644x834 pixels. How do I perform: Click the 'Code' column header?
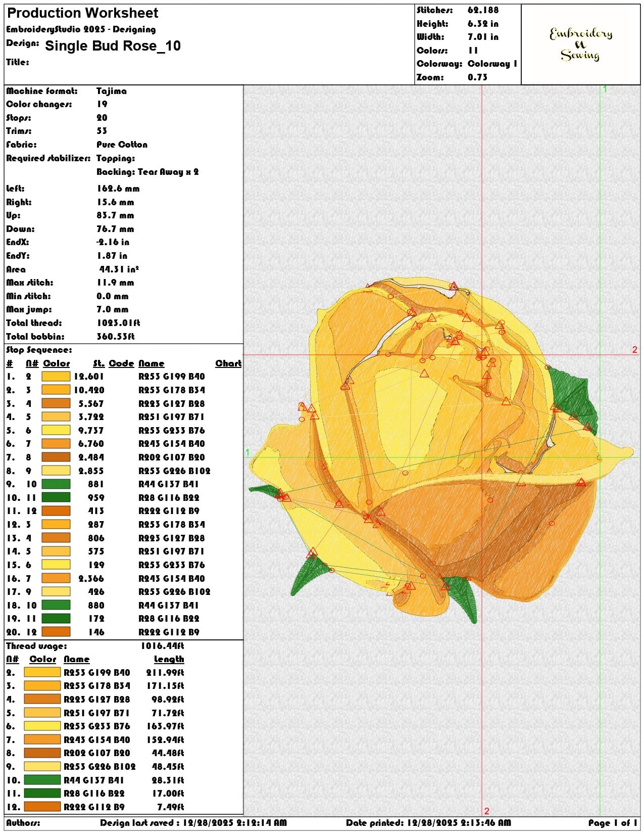(x=121, y=363)
